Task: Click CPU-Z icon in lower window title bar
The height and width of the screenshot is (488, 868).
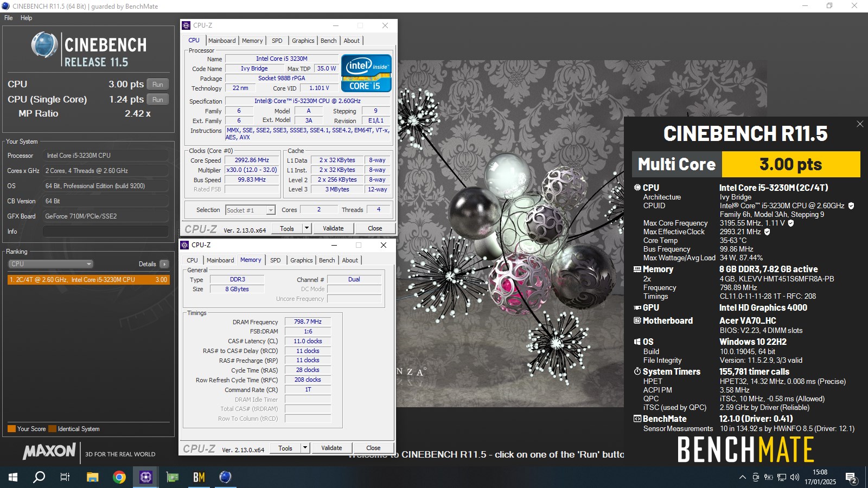Action: click(184, 245)
